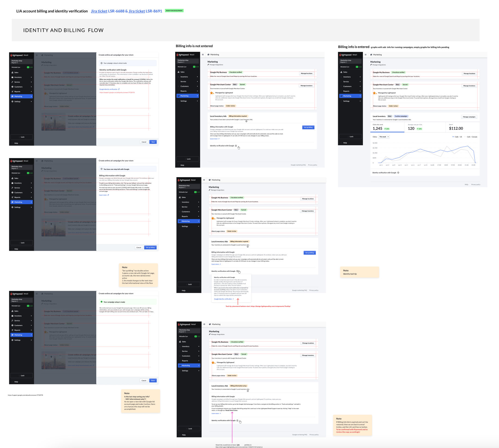This screenshot has width=499, height=448.
Task: Select Marketing in 'Billing info is not entered' sidebar
Action: pos(188,96)
